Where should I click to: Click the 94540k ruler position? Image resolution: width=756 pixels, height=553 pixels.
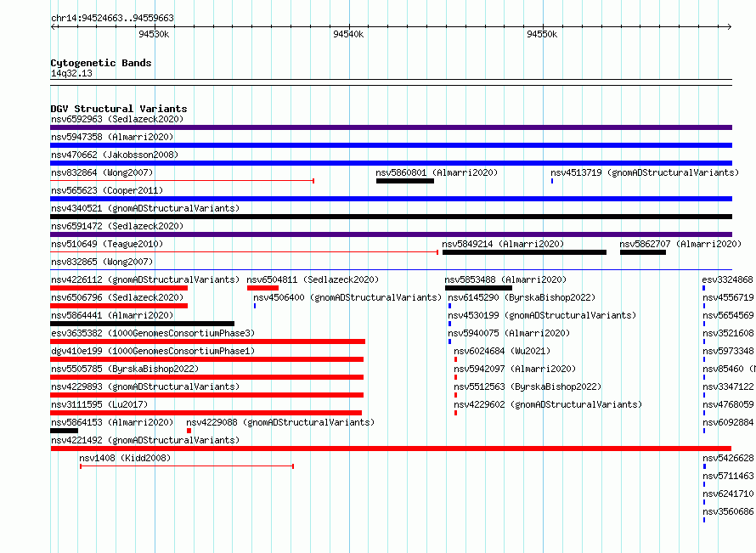[x=348, y=34]
